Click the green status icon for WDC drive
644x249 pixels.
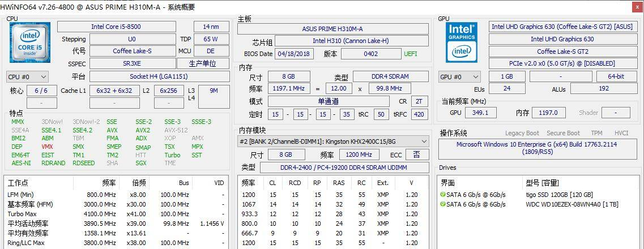[443, 204]
